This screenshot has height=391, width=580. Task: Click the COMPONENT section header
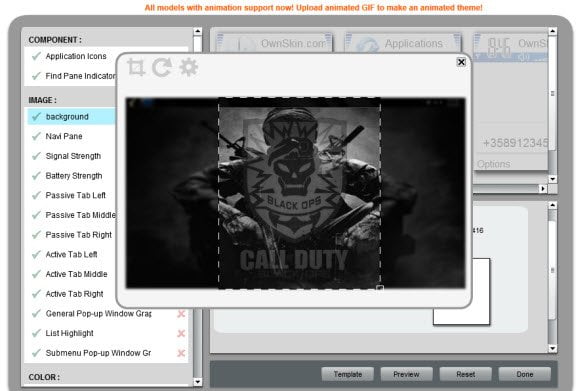(x=55, y=40)
